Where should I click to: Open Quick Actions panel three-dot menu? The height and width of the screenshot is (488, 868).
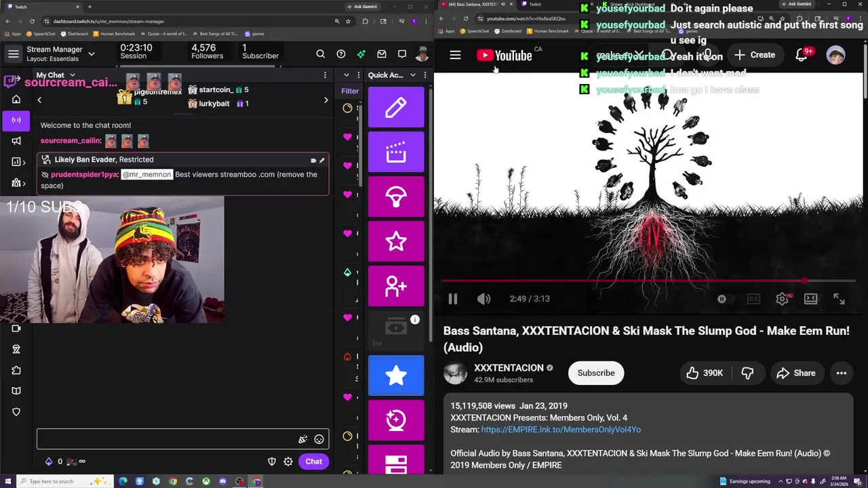(x=425, y=75)
